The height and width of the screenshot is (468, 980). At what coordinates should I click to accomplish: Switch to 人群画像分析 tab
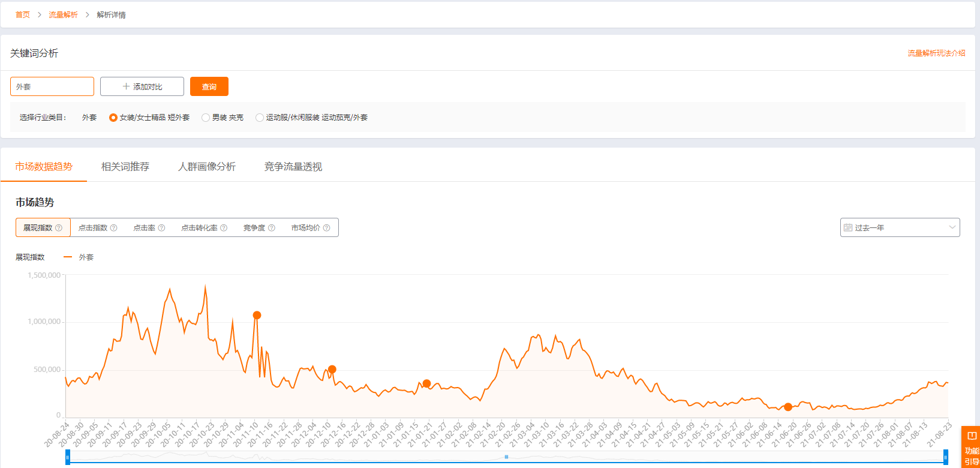(x=207, y=167)
